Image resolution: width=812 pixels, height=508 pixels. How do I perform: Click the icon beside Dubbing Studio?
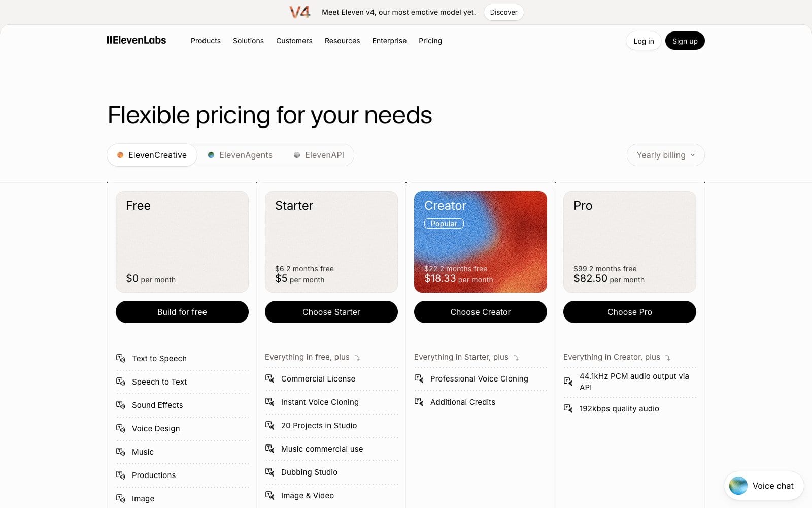click(x=269, y=472)
